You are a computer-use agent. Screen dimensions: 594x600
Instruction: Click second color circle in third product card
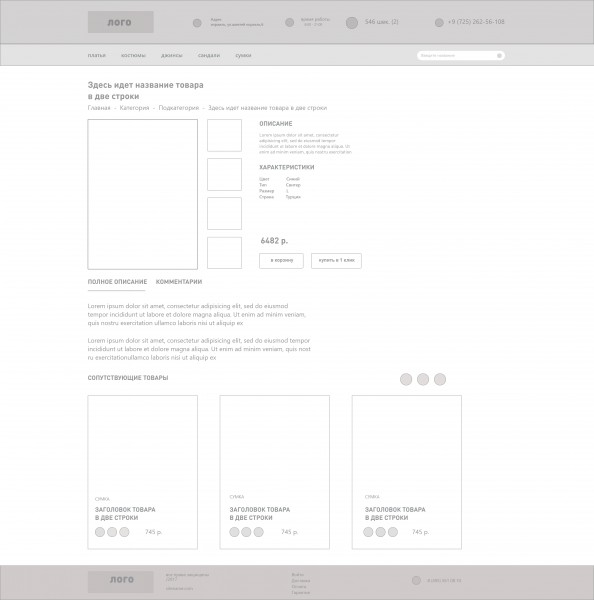(380, 532)
